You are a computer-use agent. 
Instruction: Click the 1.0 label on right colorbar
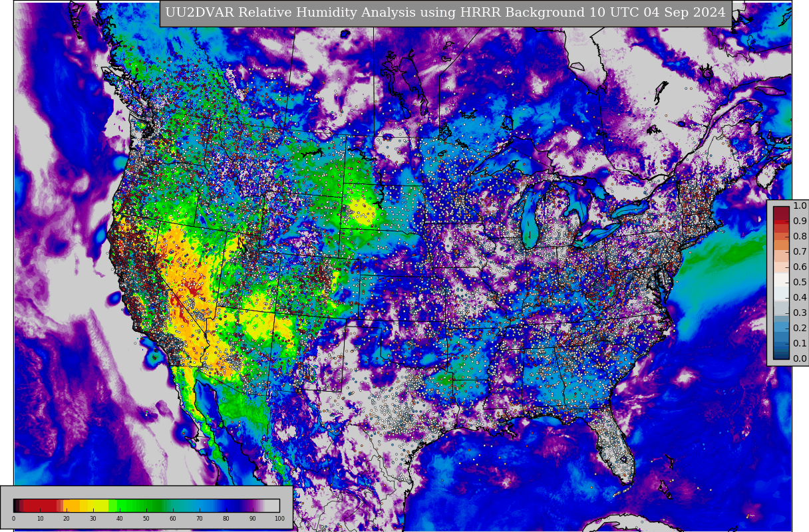[x=800, y=206]
